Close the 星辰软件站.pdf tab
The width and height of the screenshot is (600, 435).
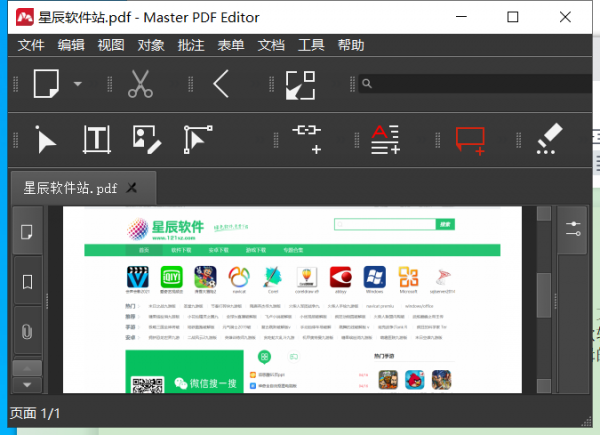(132, 188)
